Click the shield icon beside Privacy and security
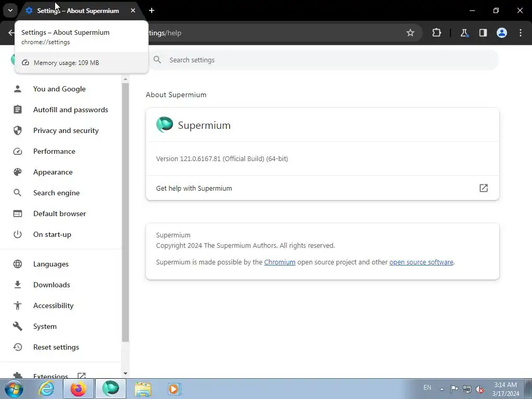The height and width of the screenshot is (399, 532). click(x=18, y=130)
